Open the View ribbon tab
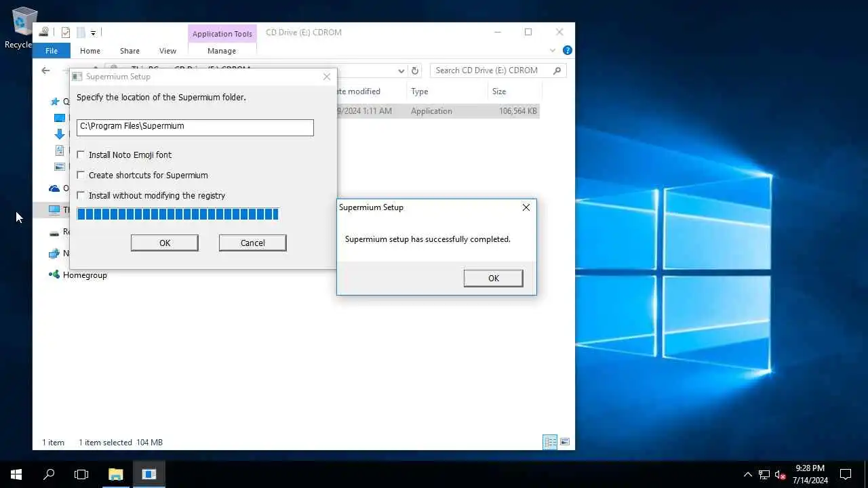868x488 pixels. tap(167, 51)
